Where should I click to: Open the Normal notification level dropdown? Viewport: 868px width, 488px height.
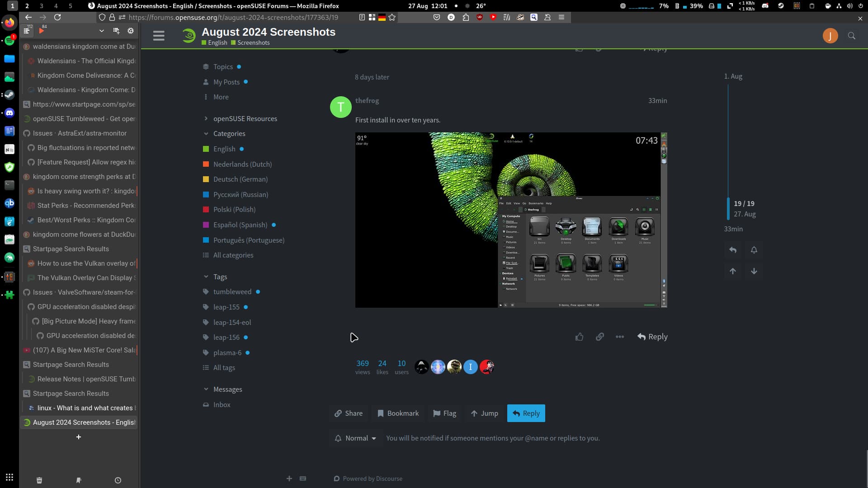pyautogui.click(x=355, y=438)
